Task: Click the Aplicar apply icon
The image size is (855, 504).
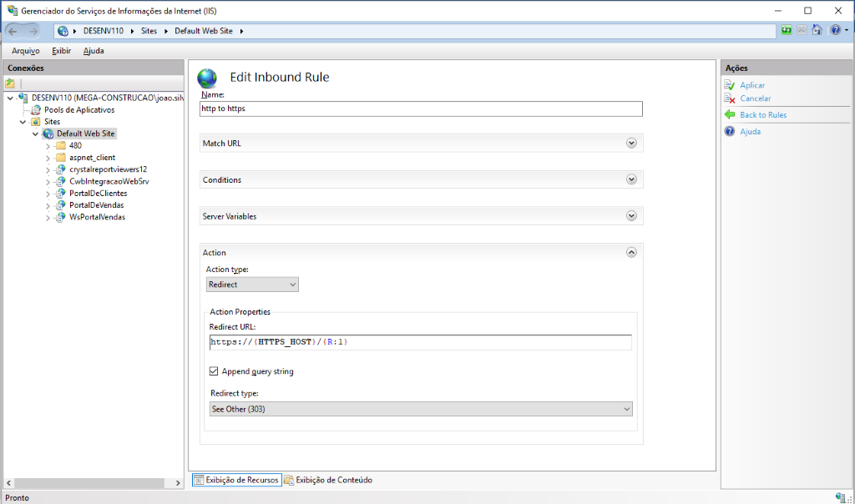Action: [x=730, y=85]
